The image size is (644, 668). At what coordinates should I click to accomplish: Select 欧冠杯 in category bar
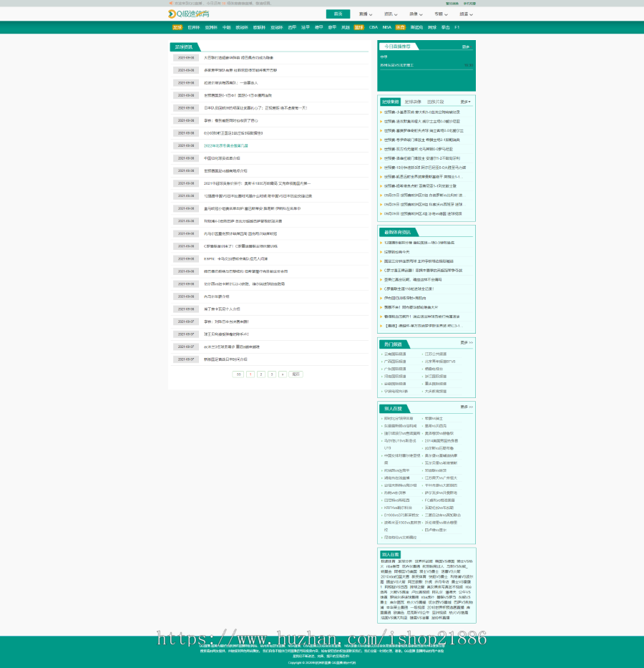242,27
